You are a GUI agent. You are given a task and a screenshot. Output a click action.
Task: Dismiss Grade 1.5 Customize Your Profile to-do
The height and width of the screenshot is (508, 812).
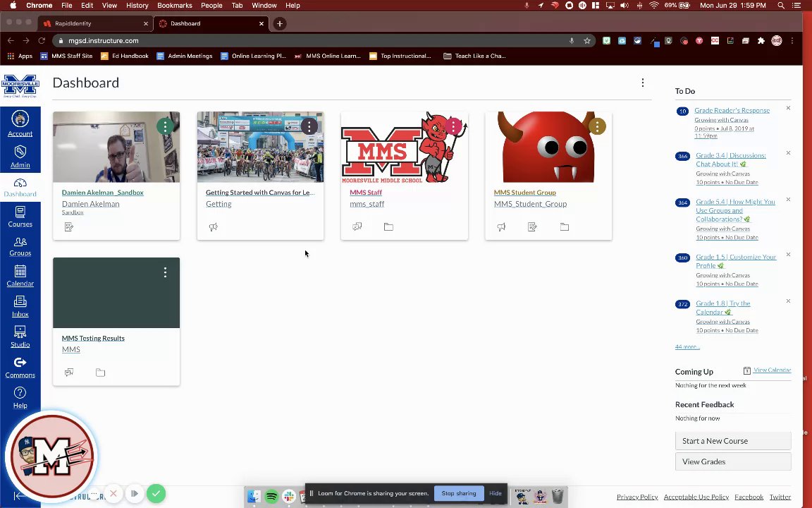(788, 255)
